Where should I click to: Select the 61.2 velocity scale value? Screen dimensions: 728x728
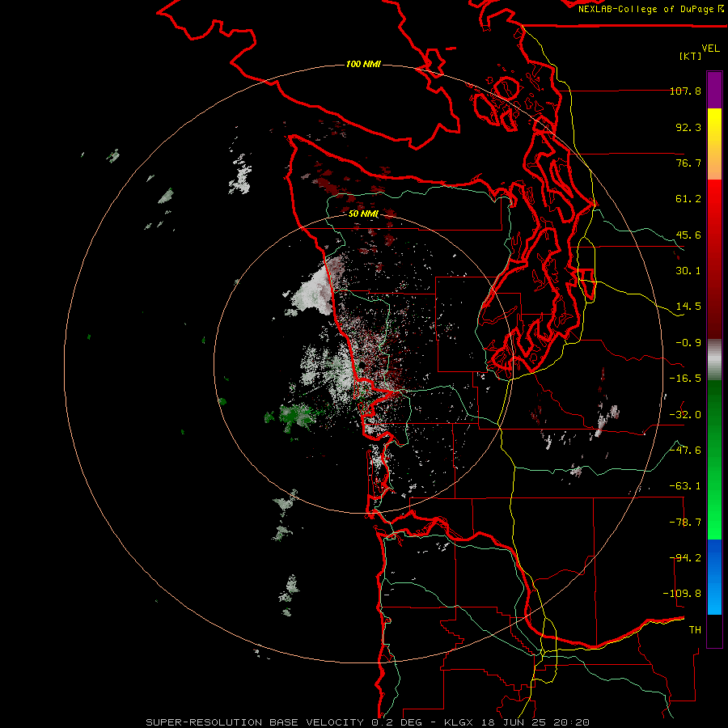(x=688, y=199)
